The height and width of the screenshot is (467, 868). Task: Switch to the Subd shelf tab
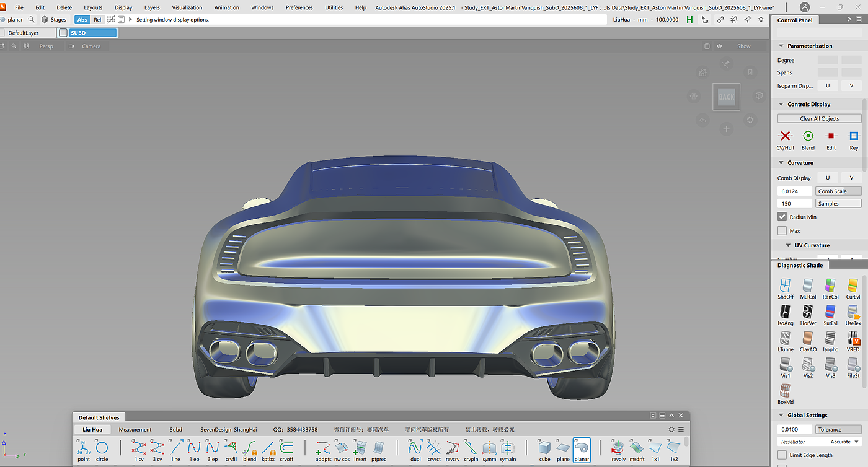tap(175, 429)
